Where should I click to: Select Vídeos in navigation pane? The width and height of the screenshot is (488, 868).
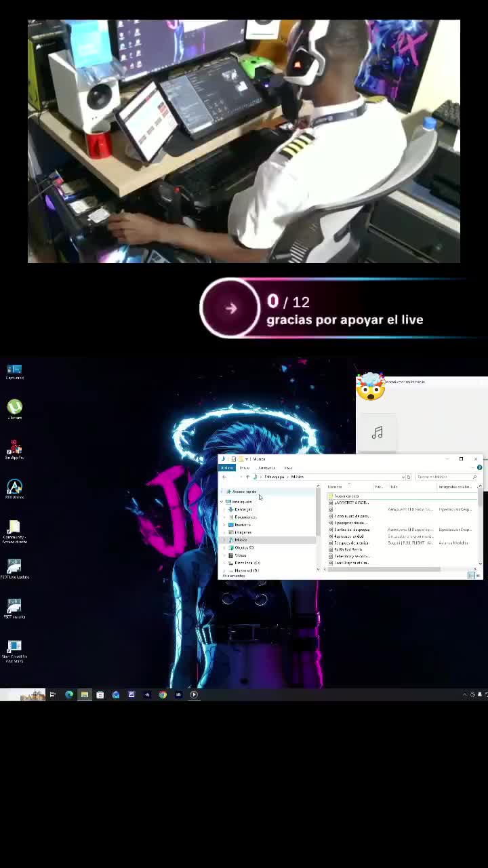(x=240, y=555)
